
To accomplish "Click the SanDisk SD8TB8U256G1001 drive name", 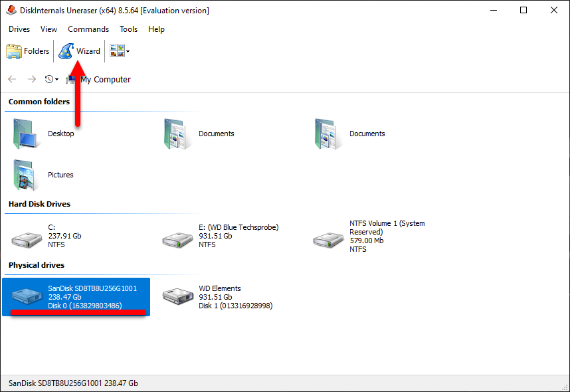I will [x=92, y=288].
